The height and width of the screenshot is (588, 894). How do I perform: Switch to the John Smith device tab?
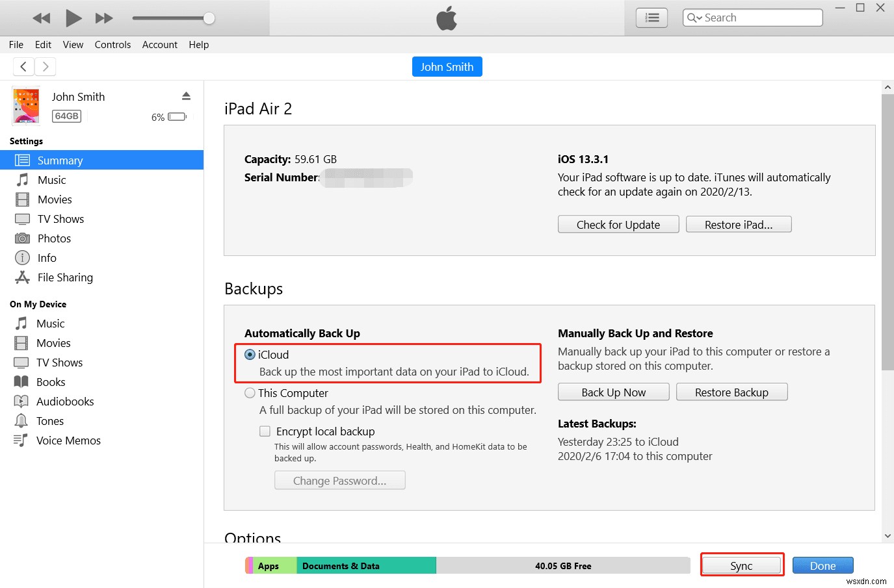[x=447, y=66]
